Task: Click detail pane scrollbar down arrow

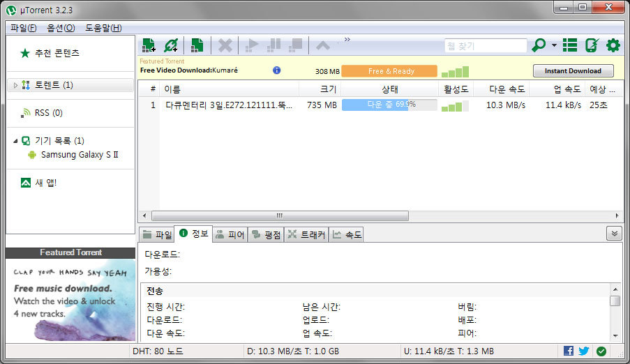Action: pos(615,335)
